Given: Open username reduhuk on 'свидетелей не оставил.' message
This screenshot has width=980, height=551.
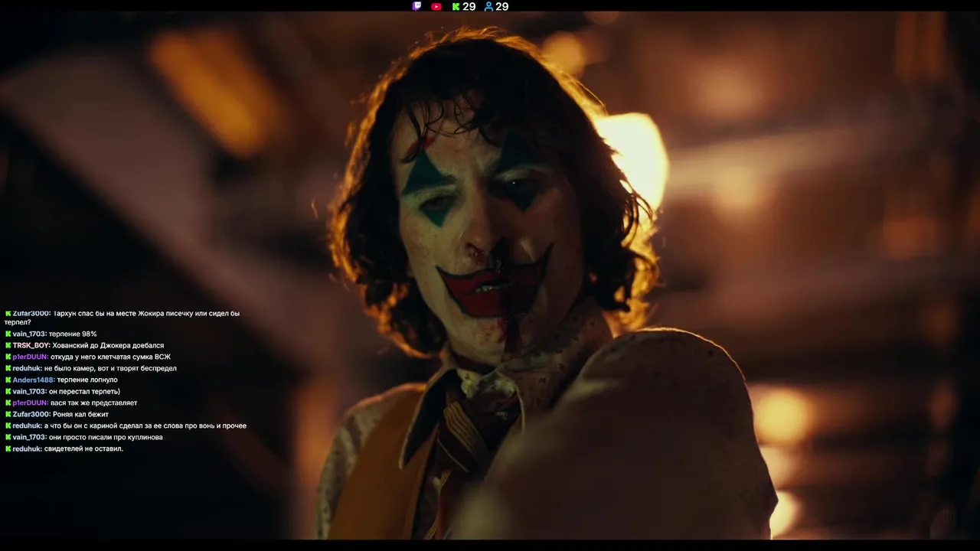Looking at the screenshot, I should [x=28, y=448].
